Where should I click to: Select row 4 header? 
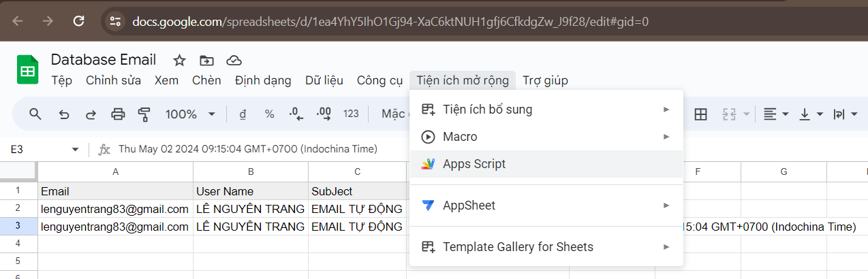(x=18, y=243)
